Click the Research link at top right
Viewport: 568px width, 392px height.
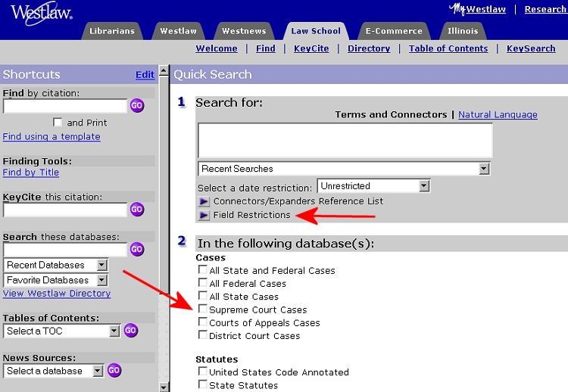pyautogui.click(x=545, y=9)
